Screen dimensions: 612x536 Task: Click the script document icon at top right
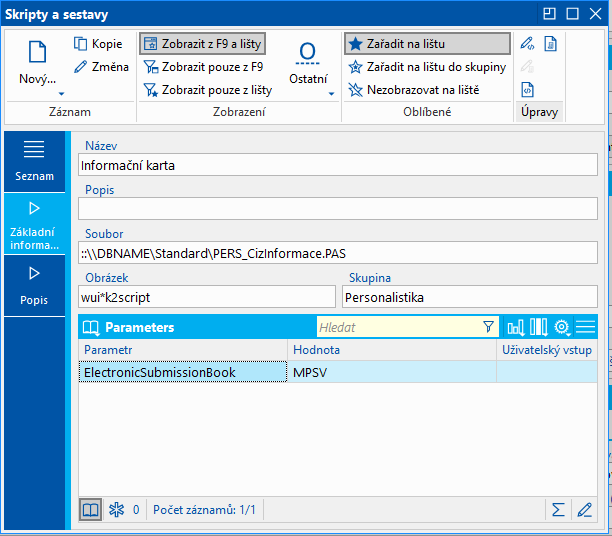[x=550, y=44]
